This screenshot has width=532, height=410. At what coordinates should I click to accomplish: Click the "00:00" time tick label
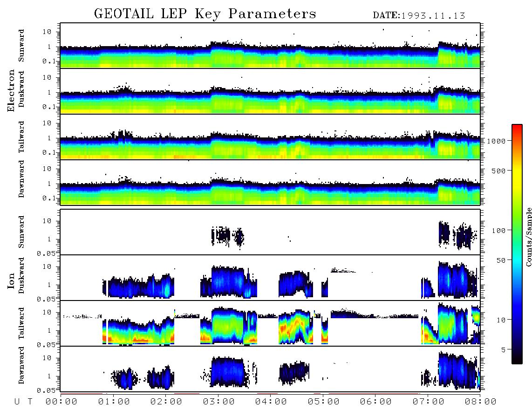tap(61, 402)
